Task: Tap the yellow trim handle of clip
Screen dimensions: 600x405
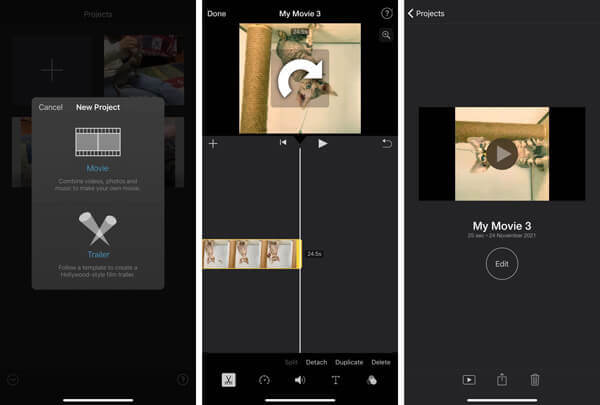Action: [298, 254]
